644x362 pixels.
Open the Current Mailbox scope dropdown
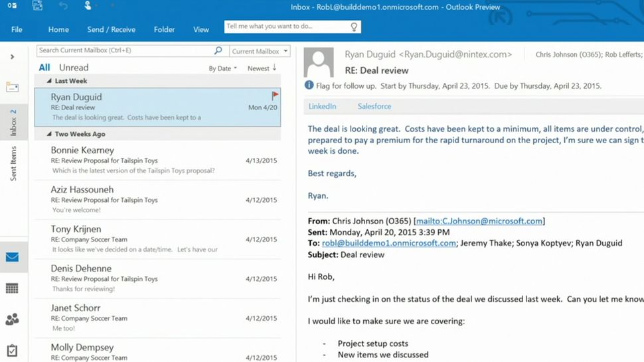[260, 51]
